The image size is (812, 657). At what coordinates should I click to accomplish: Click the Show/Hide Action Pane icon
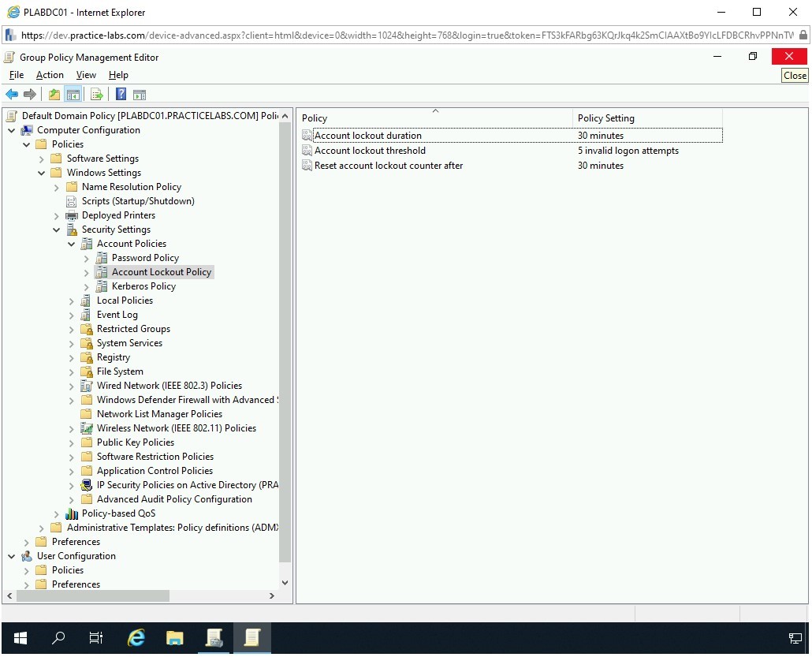pyautogui.click(x=140, y=95)
